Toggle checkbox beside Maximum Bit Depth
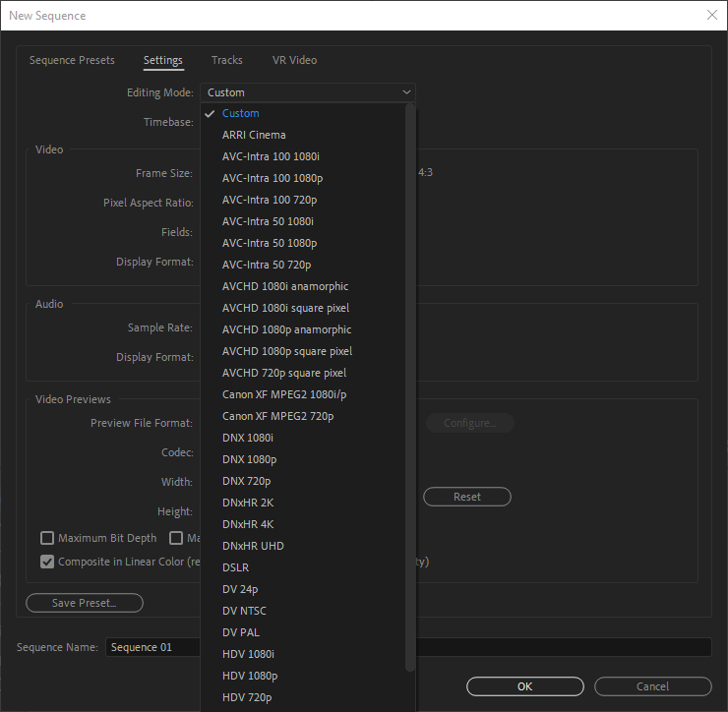This screenshot has height=712, width=728. pyautogui.click(x=176, y=538)
